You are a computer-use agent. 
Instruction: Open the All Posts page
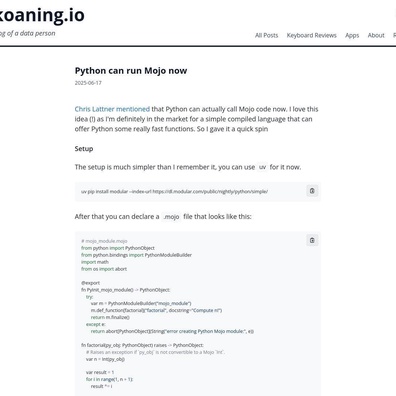pyautogui.click(x=266, y=35)
